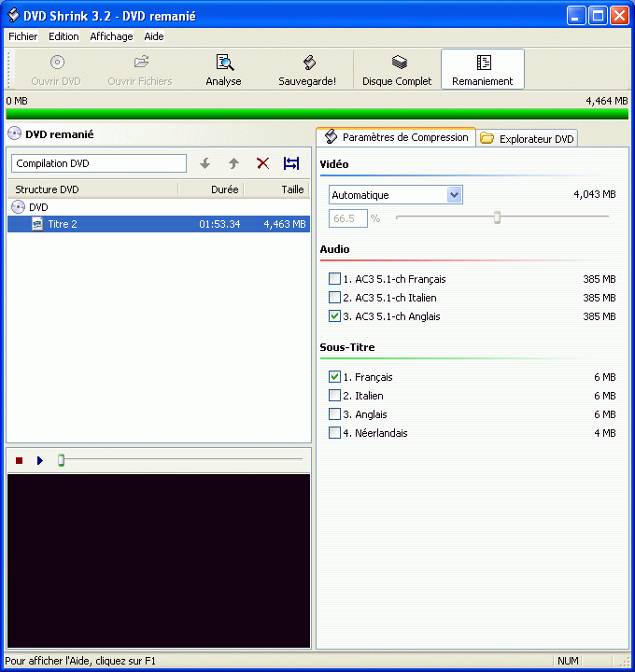Click the Compilation DVD name field
The image size is (635, 672).
point(99,163)
